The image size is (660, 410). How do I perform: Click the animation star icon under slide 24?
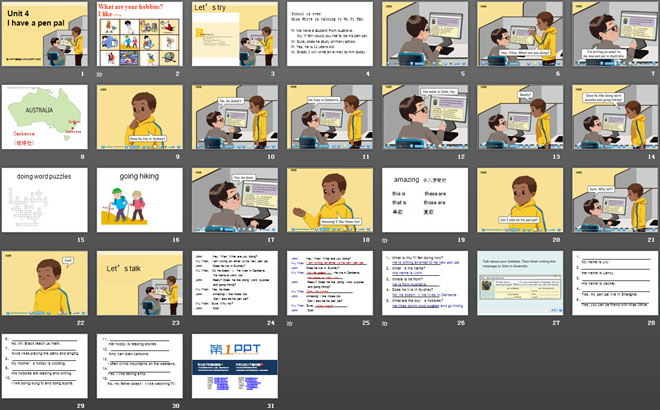click(194, 324)
